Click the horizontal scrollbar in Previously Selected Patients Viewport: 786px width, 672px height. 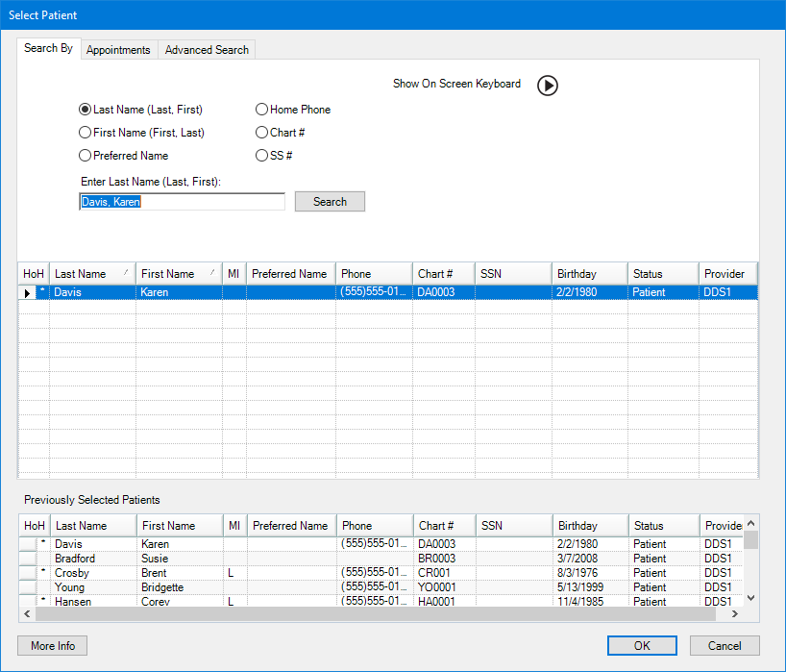384,613
